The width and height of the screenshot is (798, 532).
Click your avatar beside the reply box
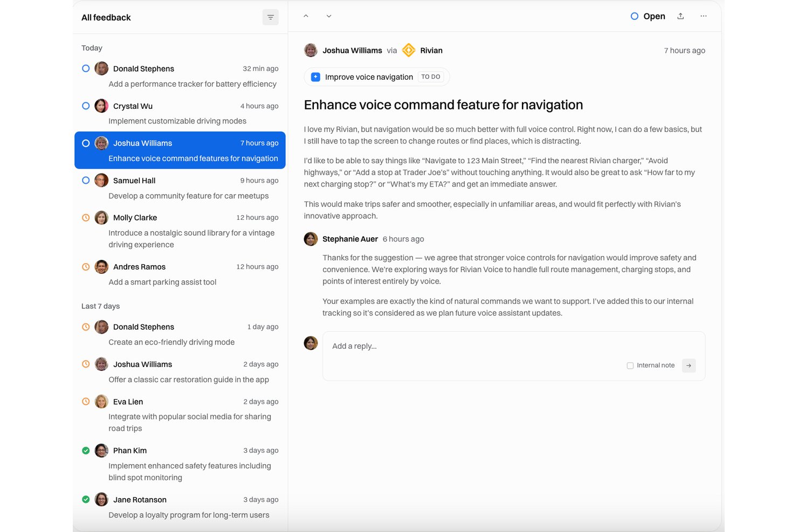tap(311, 343)
